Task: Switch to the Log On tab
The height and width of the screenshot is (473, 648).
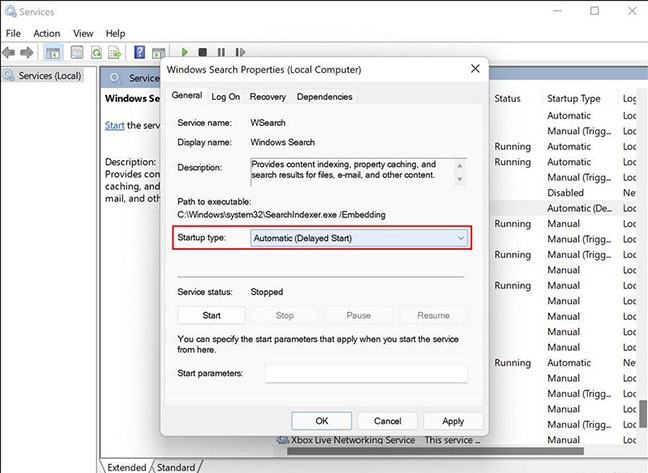Action: pyautogui.click(x=225, y=97)
